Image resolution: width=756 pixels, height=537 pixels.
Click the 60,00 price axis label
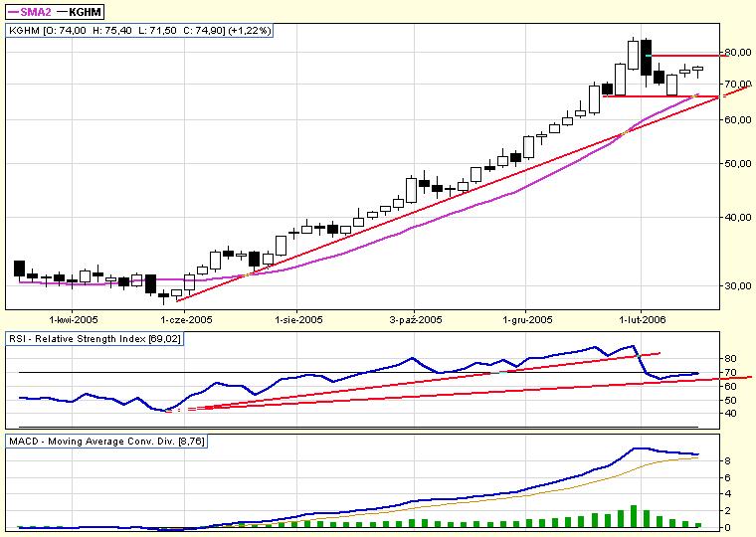point(738,119)
